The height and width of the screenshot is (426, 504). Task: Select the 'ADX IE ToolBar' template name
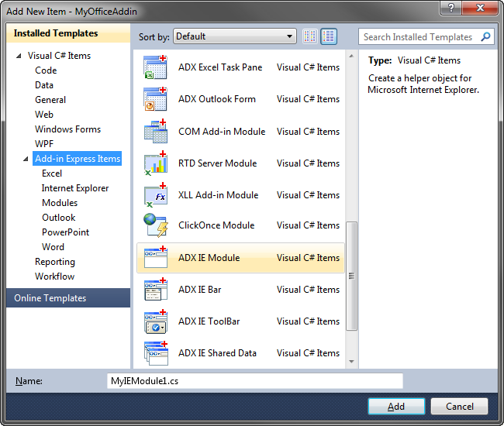pyautogui.click(x=209, y=321)
